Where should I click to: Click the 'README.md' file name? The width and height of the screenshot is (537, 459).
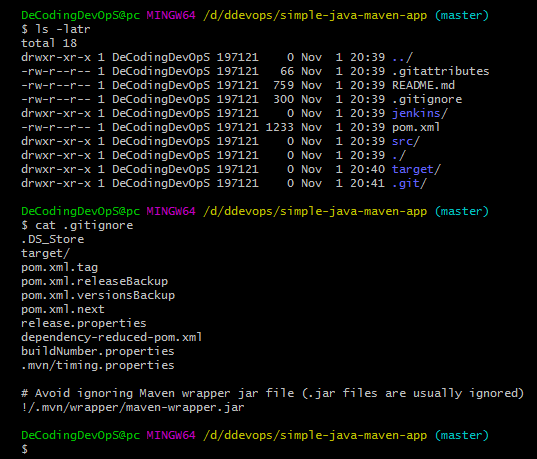pyautogui.click(x=423, y=85)
